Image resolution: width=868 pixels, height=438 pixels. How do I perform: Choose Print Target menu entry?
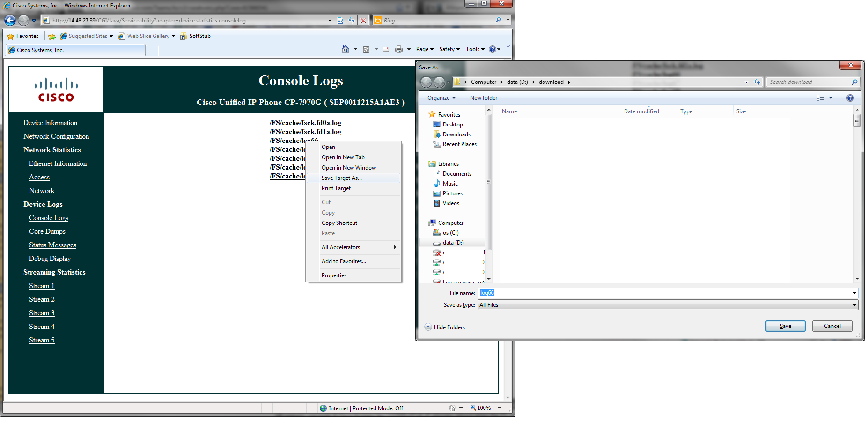[353, 188]
